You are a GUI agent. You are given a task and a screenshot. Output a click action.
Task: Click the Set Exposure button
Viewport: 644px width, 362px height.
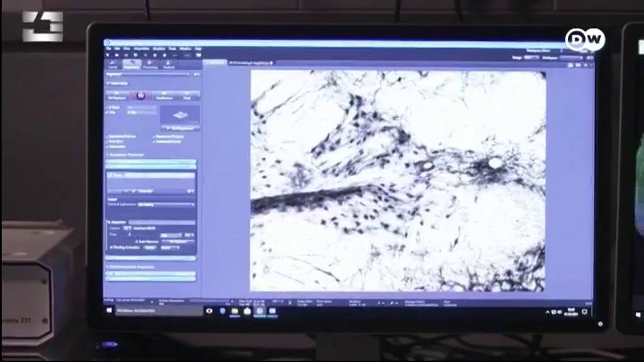pos(116,96)
